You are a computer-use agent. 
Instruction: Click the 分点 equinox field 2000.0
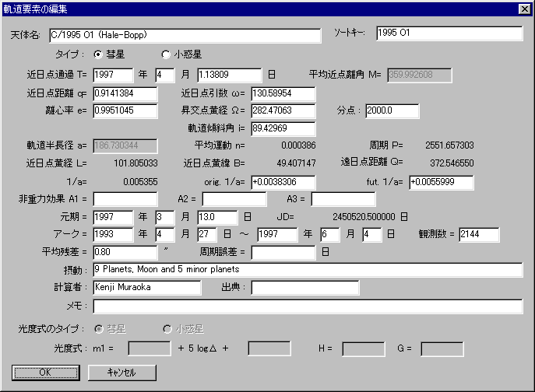coord(392,110)
